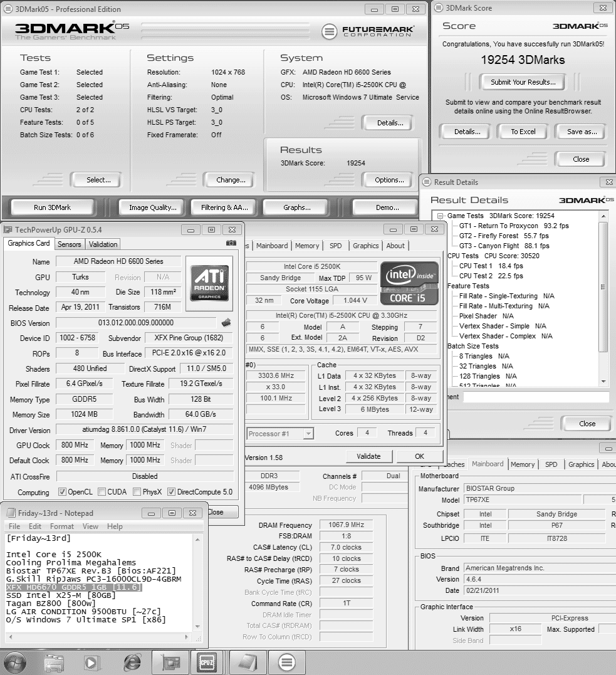Image resolution: width=616 pixels, height=675 pixels.
Task: Click the BIOS Version field in GPU-Z
Action: tap(136, 322)
